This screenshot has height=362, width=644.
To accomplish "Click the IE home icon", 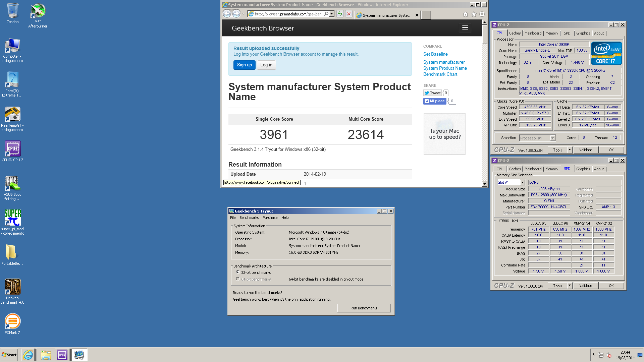I will [x=465, y=14].
